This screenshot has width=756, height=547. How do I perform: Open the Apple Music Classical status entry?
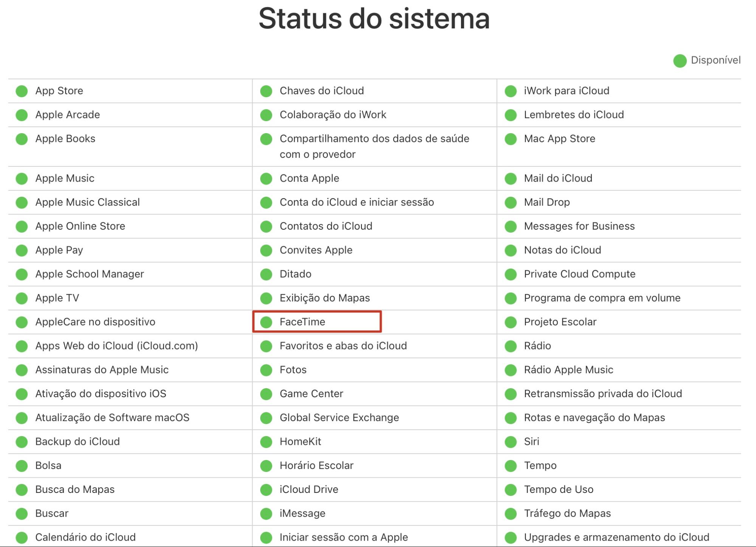[87, 202]
